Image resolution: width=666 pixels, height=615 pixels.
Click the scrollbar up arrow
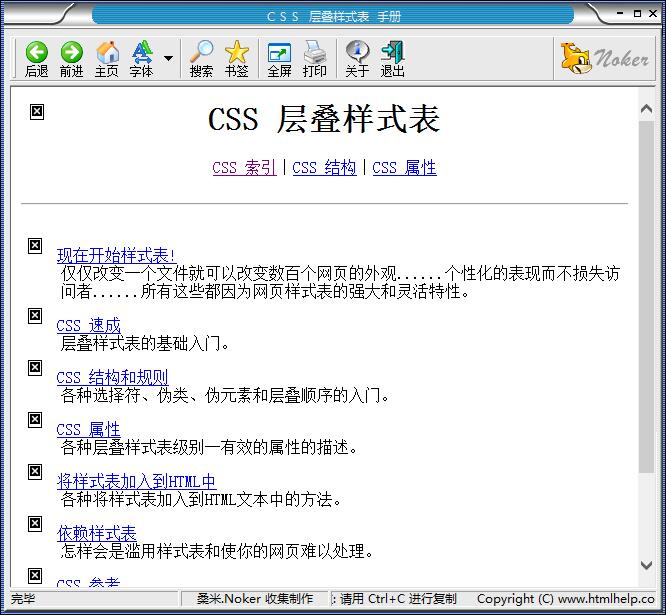646,109
